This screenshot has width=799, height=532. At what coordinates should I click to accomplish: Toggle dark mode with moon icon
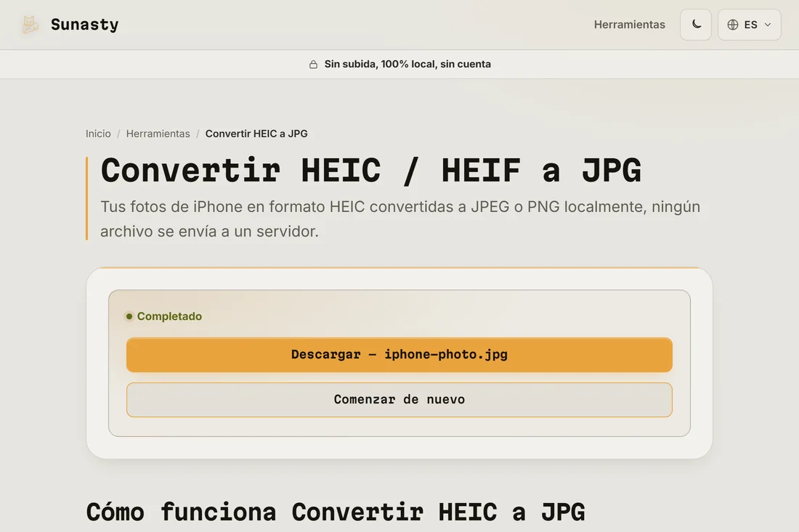click(x=696, y=25)
